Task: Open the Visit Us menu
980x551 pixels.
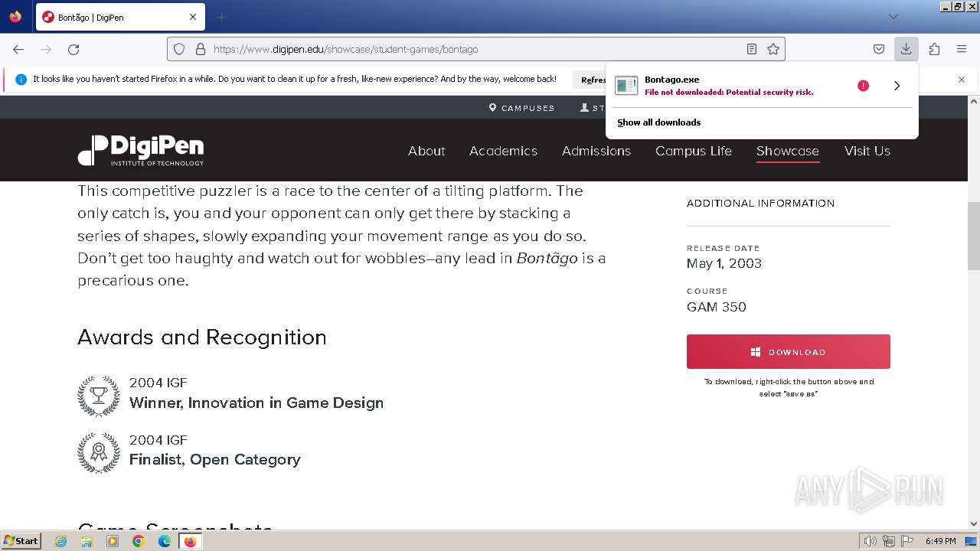Action: point(867,151)
